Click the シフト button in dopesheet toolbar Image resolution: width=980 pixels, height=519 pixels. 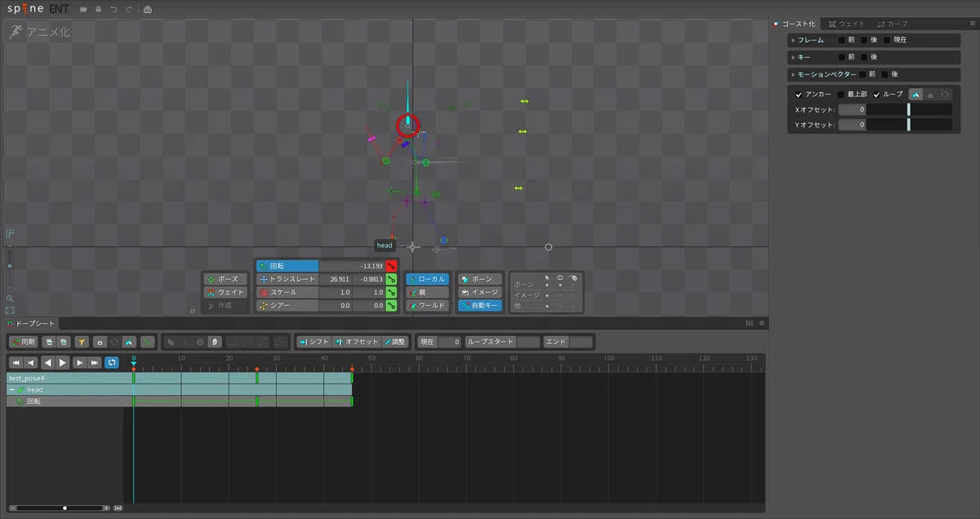314,342
